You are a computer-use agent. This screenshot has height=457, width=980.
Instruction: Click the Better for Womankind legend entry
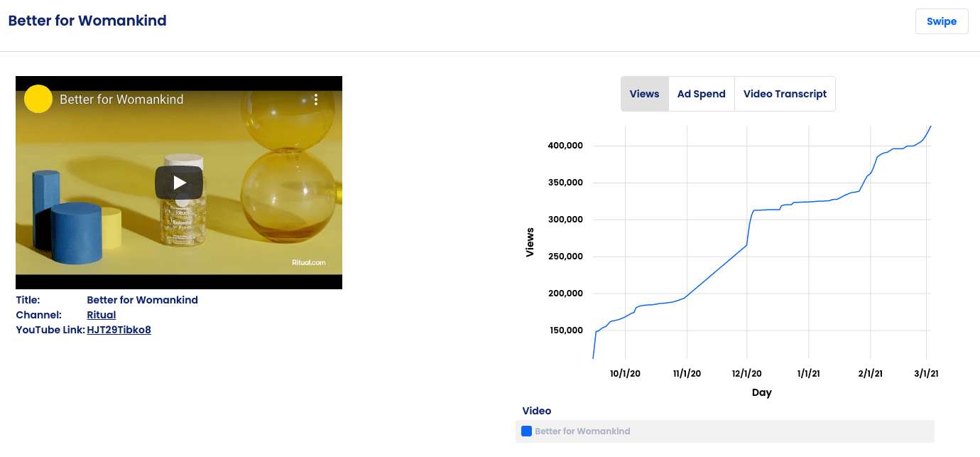click(725, 431)
